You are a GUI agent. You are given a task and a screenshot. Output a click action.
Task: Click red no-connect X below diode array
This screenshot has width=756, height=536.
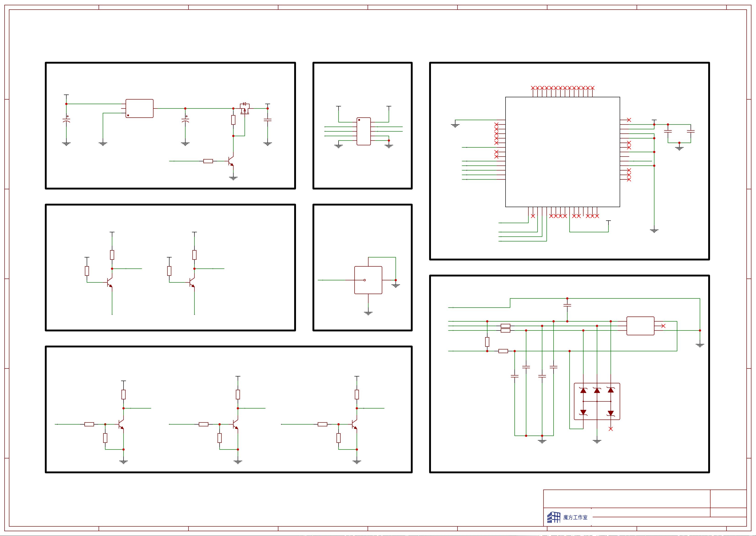point(611,429)
